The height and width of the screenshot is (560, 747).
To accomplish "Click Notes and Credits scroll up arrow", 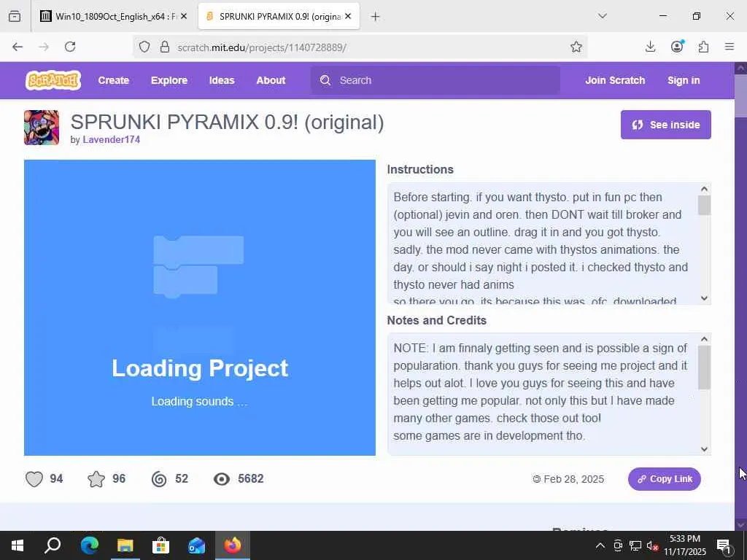I will pyautogui.click(x=704, y=339).
